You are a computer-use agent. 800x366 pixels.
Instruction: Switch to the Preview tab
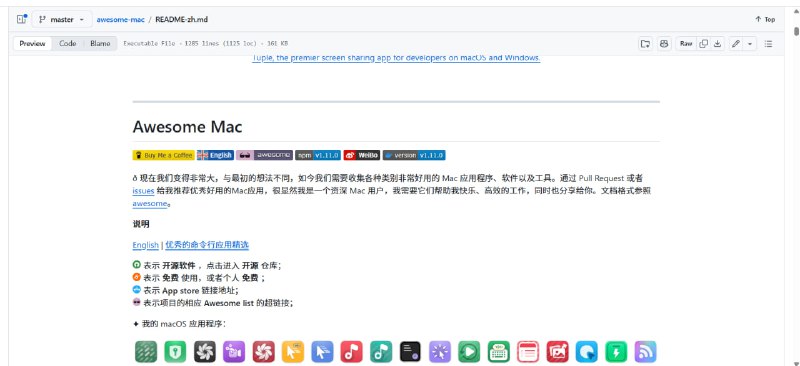tap(33, 44)
